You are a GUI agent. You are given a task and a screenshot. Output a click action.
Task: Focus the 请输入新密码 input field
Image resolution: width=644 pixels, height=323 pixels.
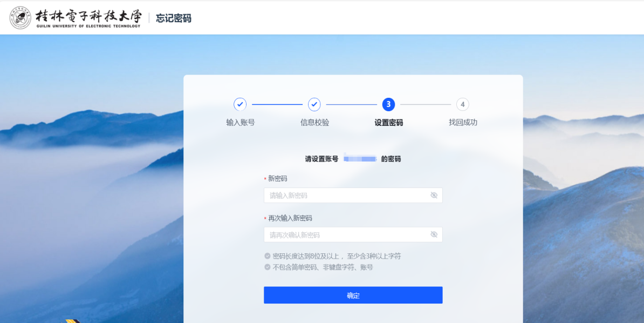pyautogui.click(x=345, y=196)
